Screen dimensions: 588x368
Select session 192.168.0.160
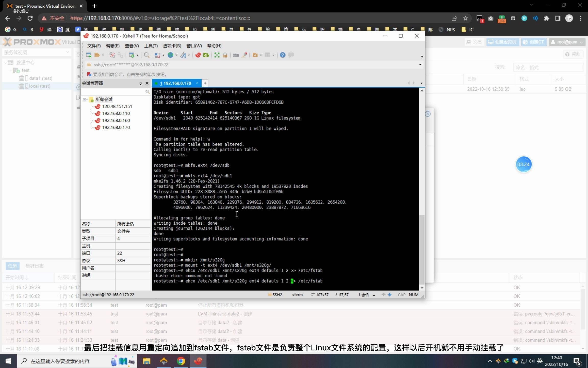click(116, 120)
